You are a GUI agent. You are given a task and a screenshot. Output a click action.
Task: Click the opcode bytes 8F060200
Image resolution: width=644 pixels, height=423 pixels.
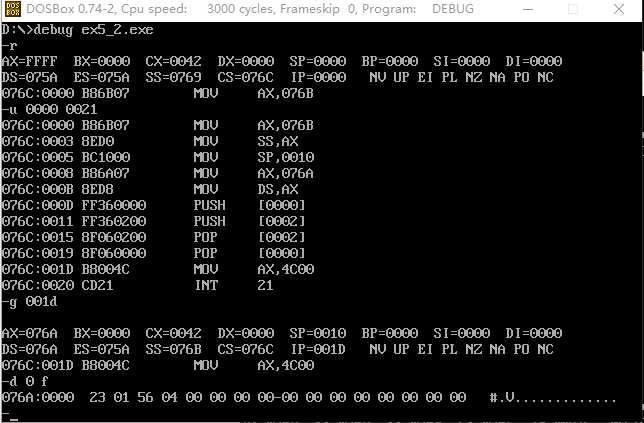[x=114, y=237]
